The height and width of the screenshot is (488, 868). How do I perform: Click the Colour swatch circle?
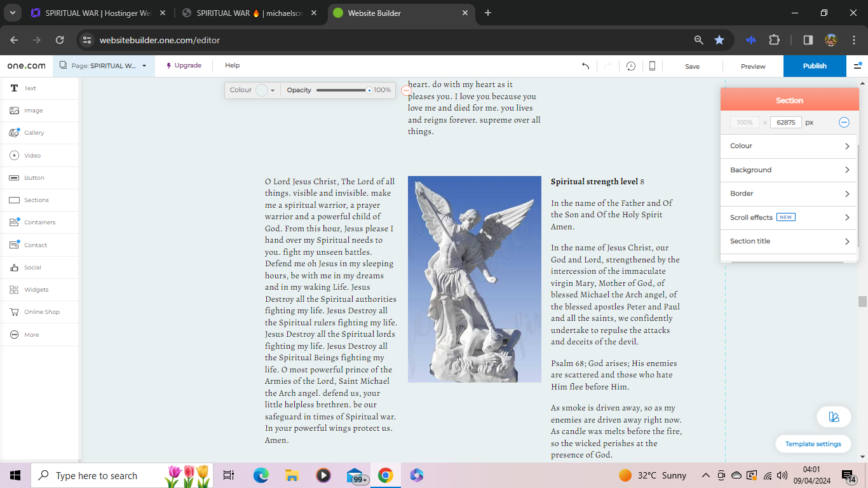point(261,90)
